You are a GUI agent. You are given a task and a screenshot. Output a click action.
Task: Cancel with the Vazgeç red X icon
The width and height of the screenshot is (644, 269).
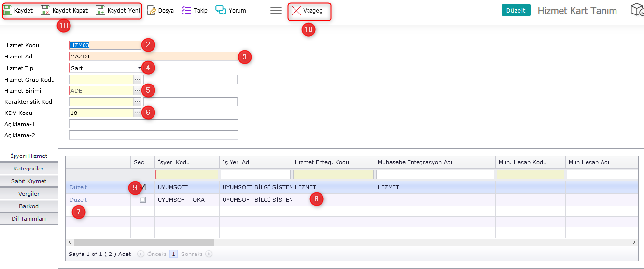296,11
